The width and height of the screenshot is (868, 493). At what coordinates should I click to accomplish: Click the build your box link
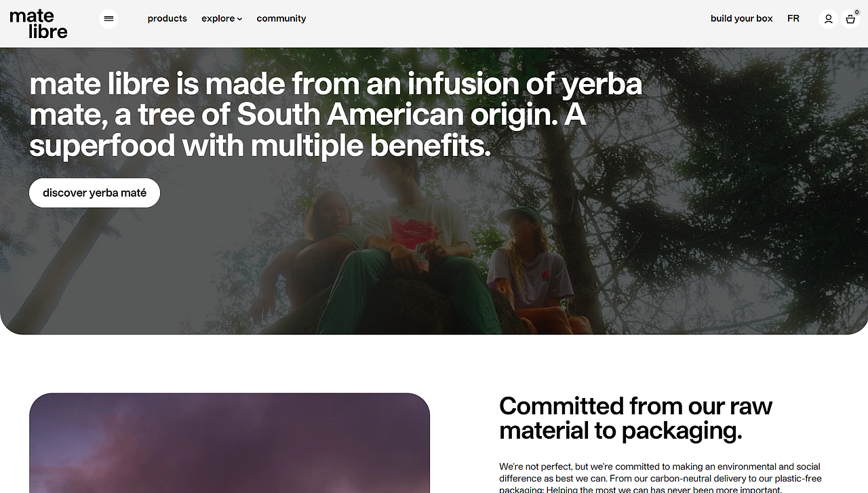click(x=741, y=19)
